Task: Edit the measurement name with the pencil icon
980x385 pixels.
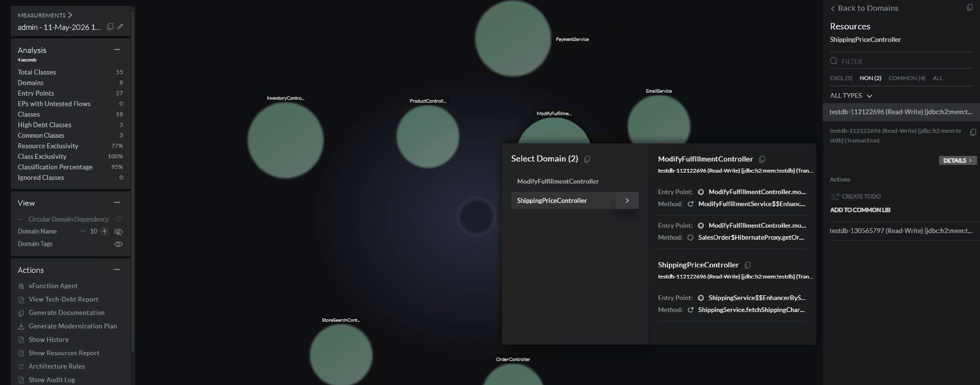Action: point(121,26)
